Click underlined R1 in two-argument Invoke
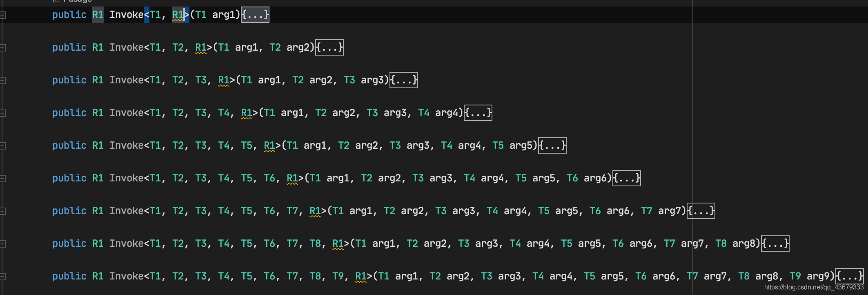 [x=201, y=47]
